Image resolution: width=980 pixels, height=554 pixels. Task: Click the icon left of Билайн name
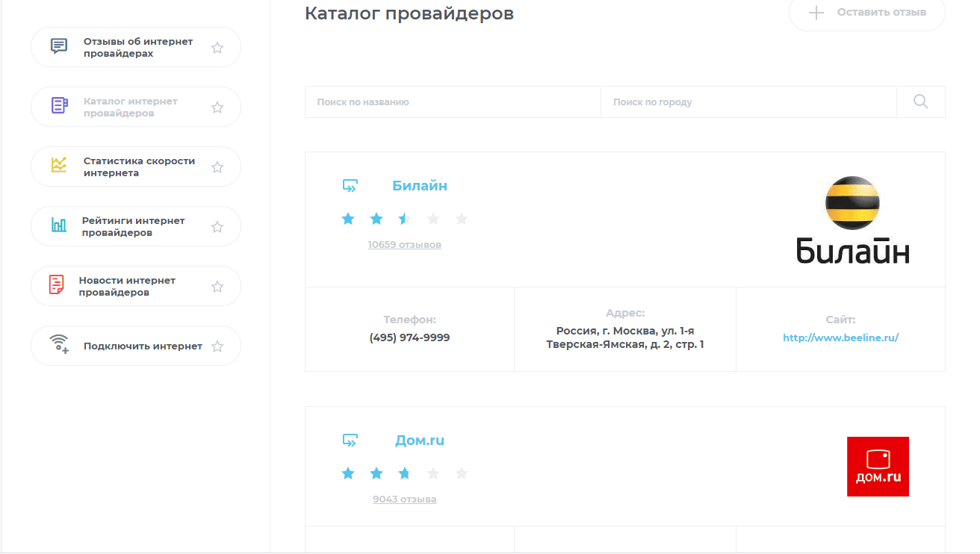click(350, 186)
